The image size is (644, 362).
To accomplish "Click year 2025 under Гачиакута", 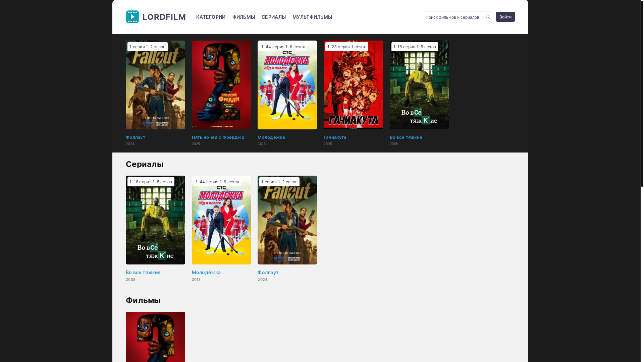I will point(328,144).
